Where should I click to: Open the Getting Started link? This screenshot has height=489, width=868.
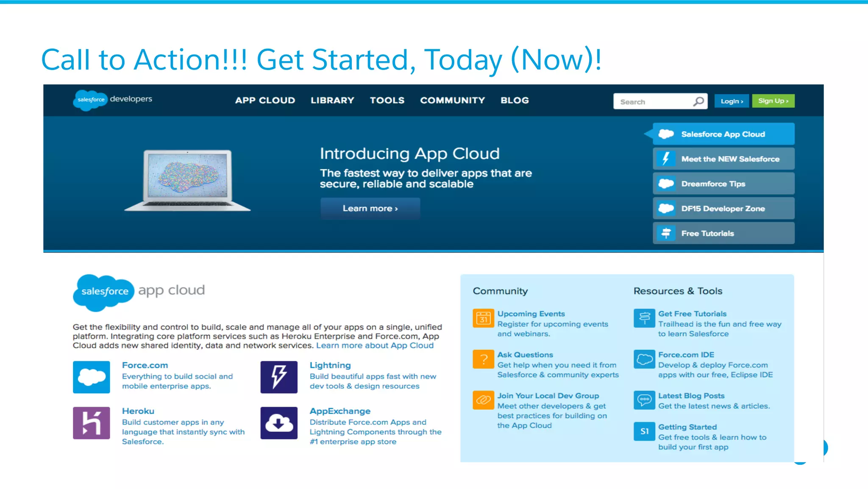[687, 427]
